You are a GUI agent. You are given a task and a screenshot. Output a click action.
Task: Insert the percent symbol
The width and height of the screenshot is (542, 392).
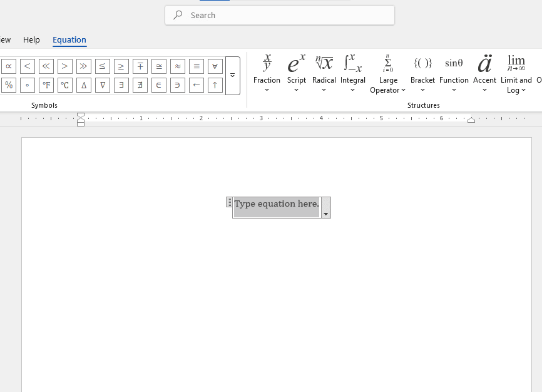(9, 85)
